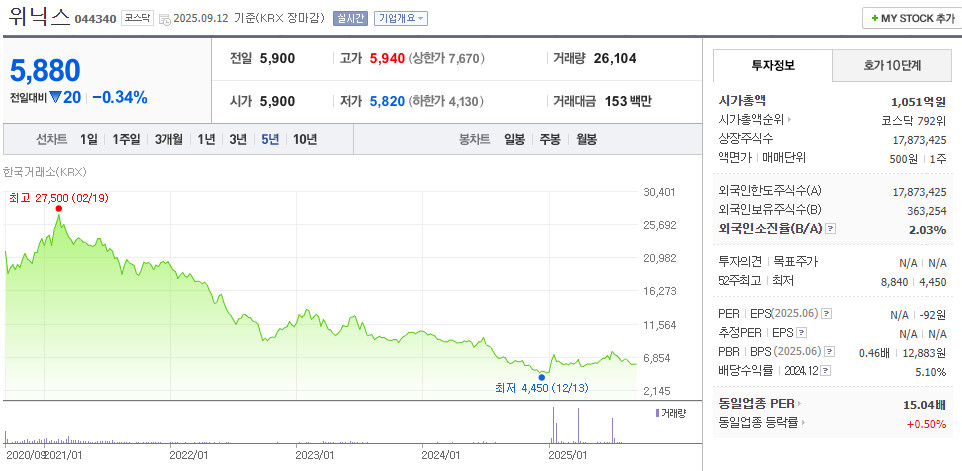Image resolution: width=962 pixels, height=471 pixels.
Task: Click the 외국인소진율 value 2.03%
Action: 930,230
